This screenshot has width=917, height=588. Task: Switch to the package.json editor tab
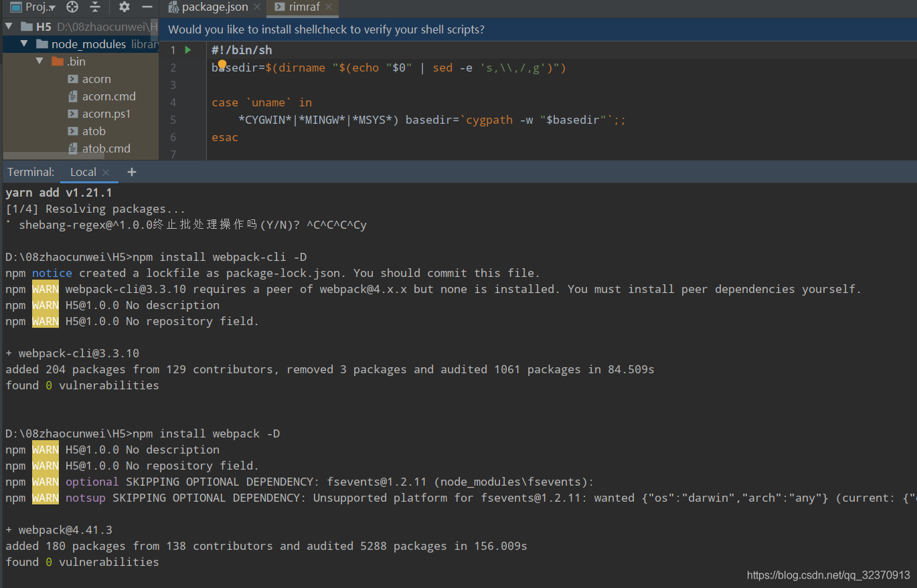[x=215, y=7]
